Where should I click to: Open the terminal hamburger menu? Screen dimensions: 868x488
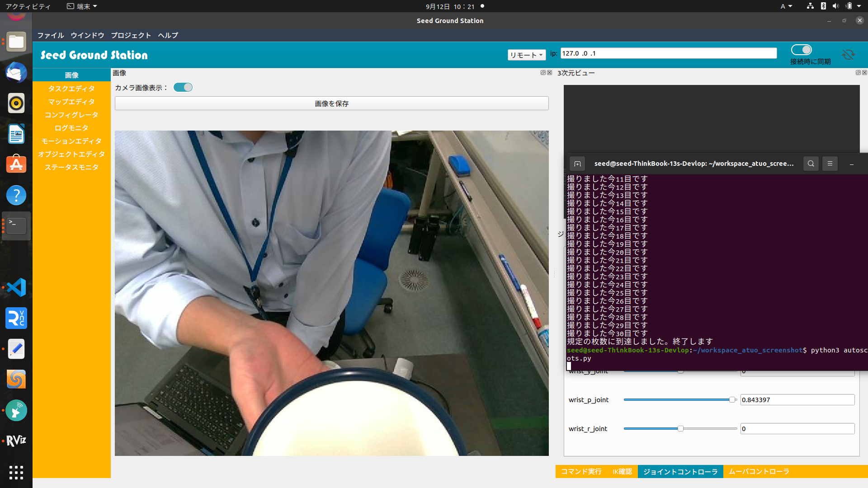(x=830, y=164)
